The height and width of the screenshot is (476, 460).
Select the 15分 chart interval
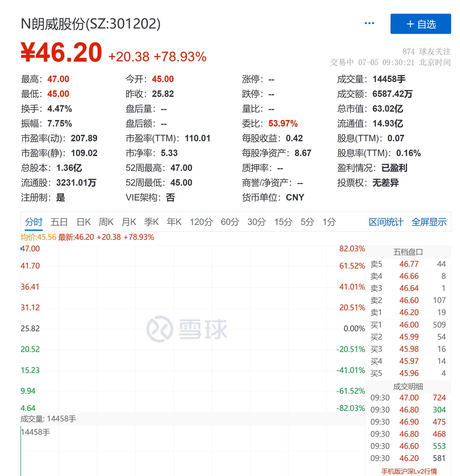283,222
